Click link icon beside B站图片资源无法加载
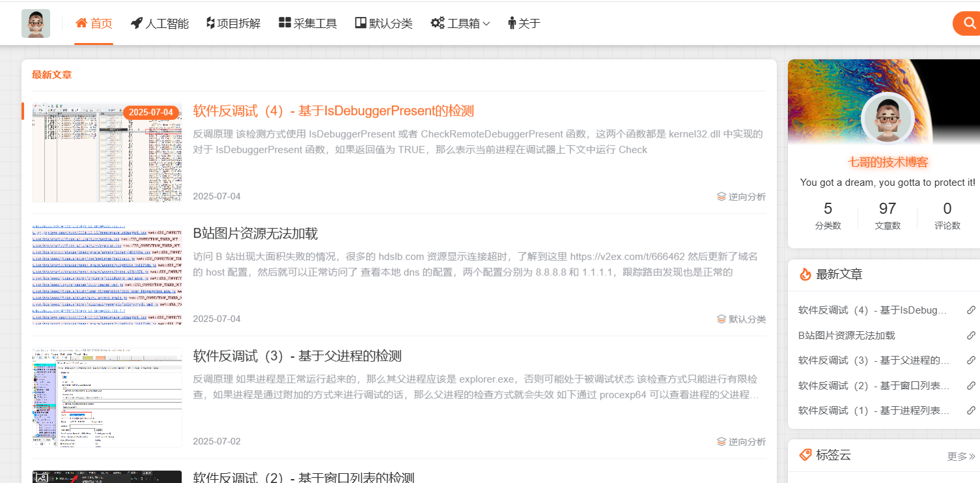This screenshot has height=483, width=980. click(x=971, y=336)
